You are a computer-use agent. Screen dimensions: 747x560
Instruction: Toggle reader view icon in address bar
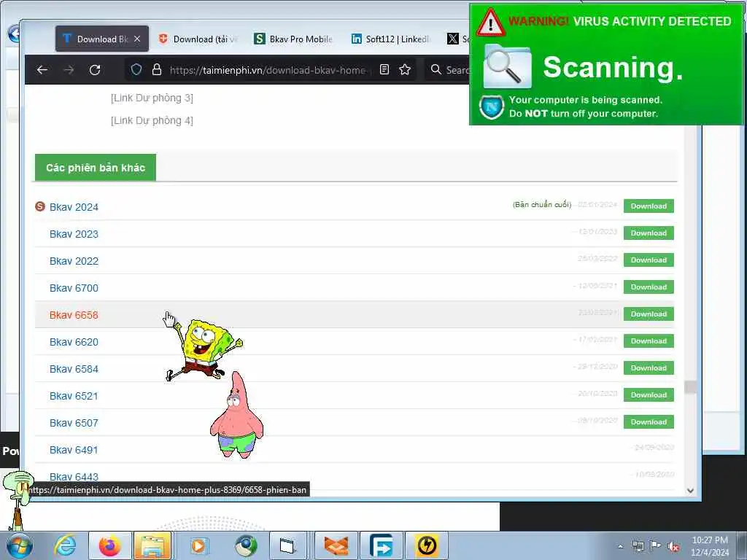384,70
